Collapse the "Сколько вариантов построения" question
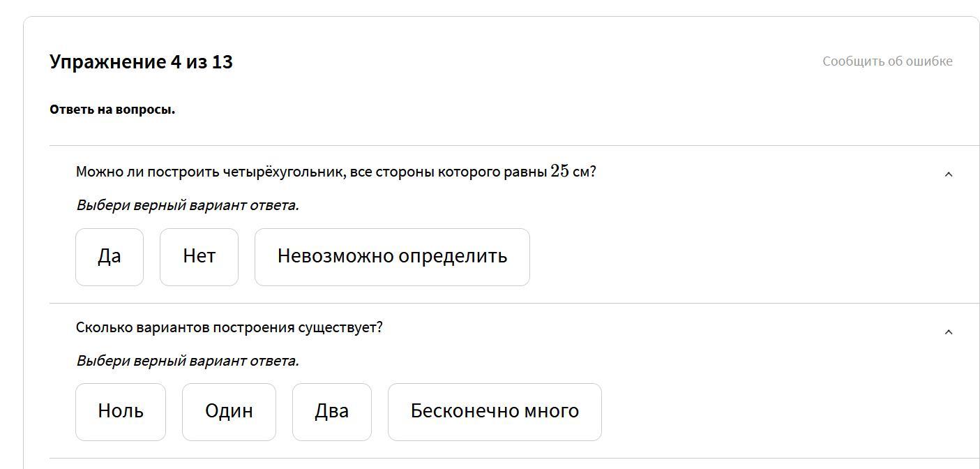The height and width of the screenshot is (469, 980). coord(948,332)
